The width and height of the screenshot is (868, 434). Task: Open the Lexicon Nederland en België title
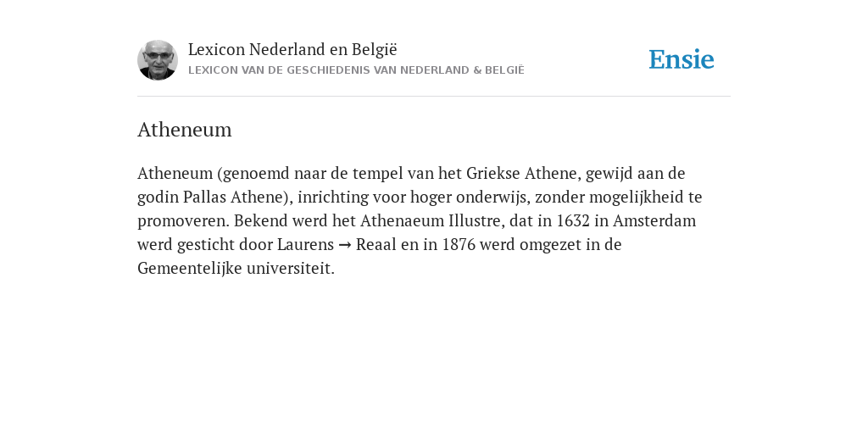tap(292, 49)
